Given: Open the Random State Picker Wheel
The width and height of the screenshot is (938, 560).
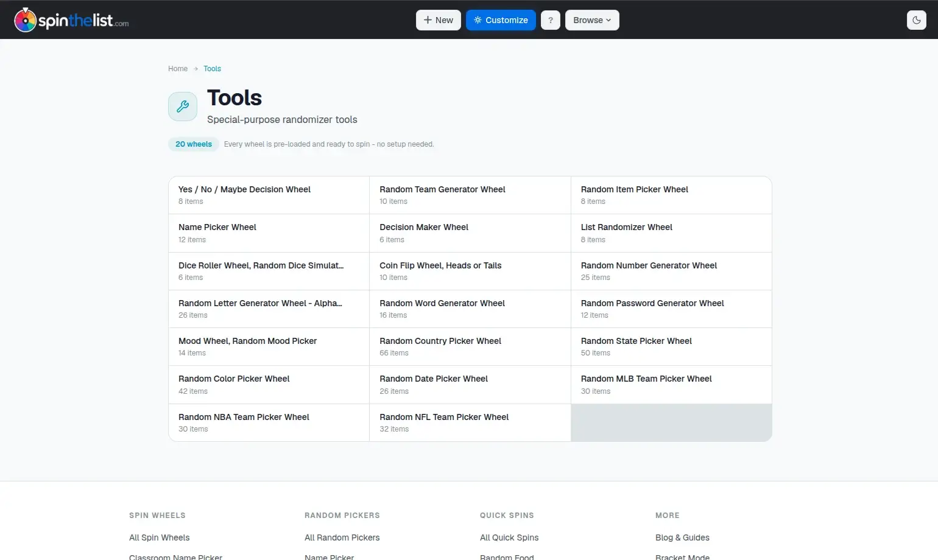Looking at the screenshot, I should tap(671, 347).
